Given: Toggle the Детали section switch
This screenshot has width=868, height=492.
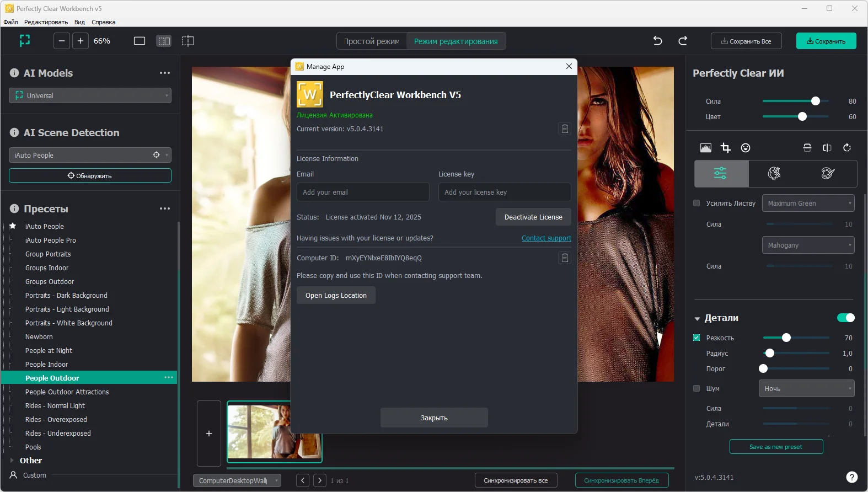Looking at the screenshot, I should click(845, 318).
